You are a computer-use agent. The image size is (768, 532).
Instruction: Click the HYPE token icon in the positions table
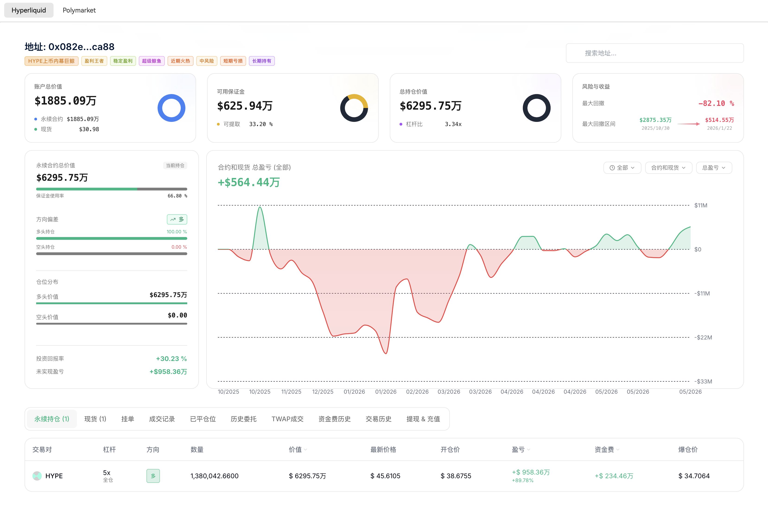pyautogui.click(x=37, y=476)
